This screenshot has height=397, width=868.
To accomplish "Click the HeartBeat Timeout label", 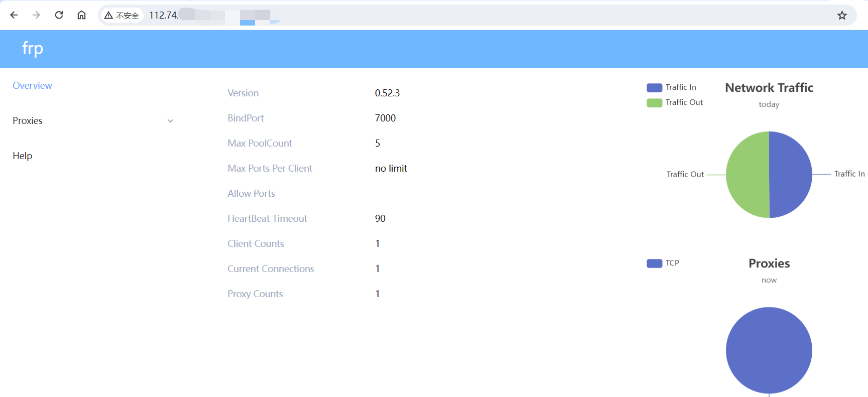I will [267, 218].
